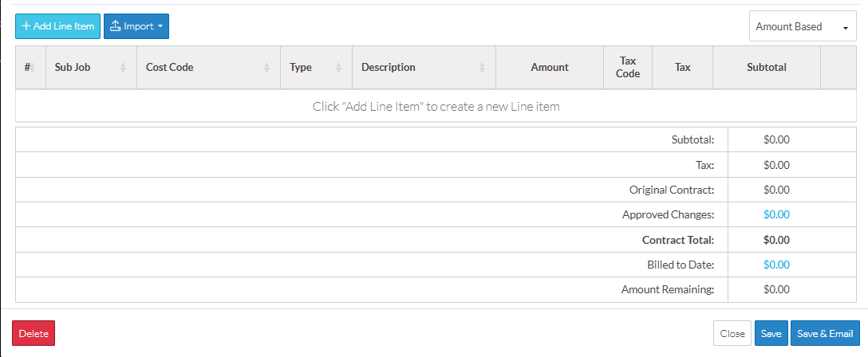
Task: Open the Import dropdown menu
Action: 136,26
